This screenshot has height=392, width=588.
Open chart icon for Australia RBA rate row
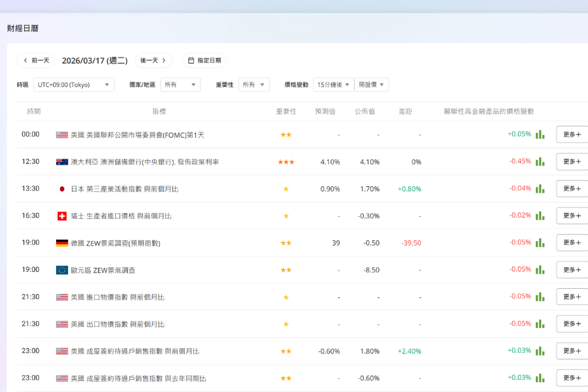(540, 161)
